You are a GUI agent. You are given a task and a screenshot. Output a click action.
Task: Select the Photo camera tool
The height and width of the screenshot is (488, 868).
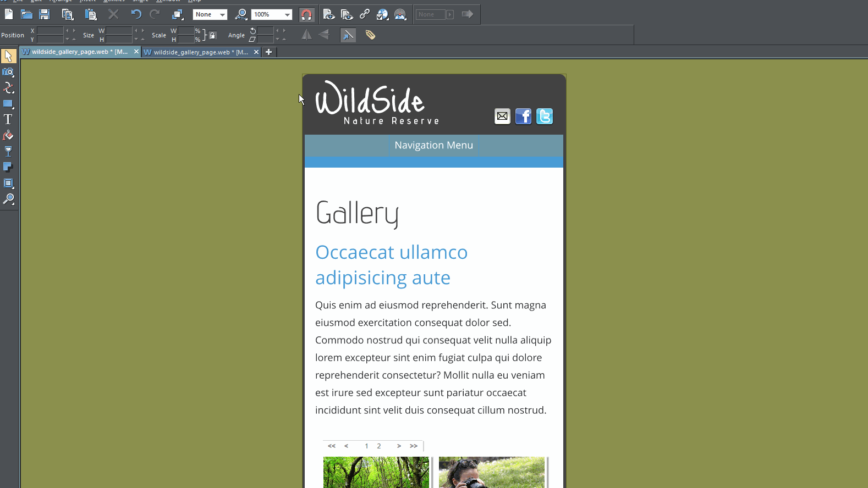click(x=8, y=72)
